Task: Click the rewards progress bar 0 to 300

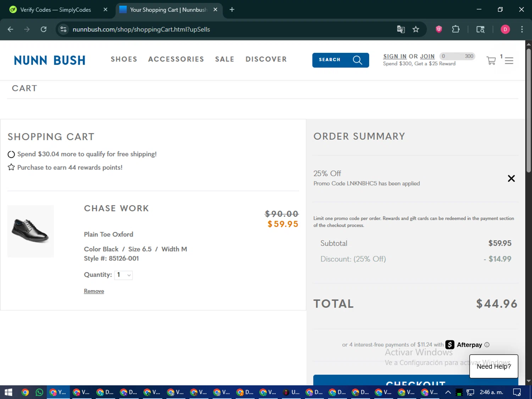Action: (x=458, y=56)
